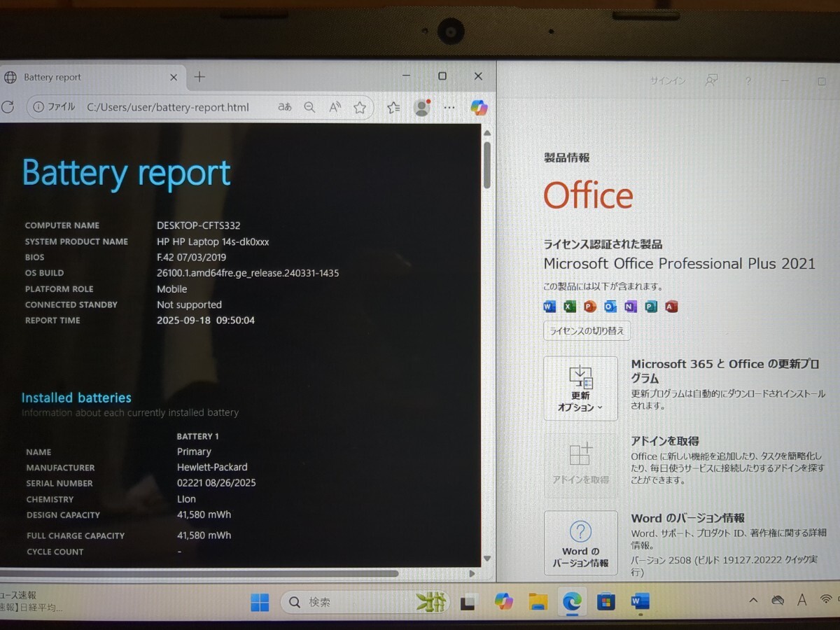Screen dimensions: 840x630
Task: Click the OneNote app icon under products
Action: 631,307
